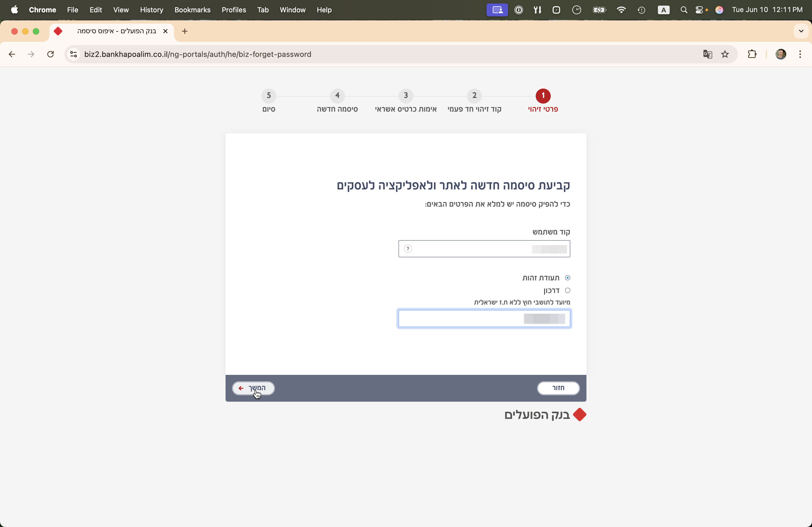Screen dimensions: 812x527
Task: Click the help question mark in user code field
Action: pyautogui.click(x=408, y=249)
